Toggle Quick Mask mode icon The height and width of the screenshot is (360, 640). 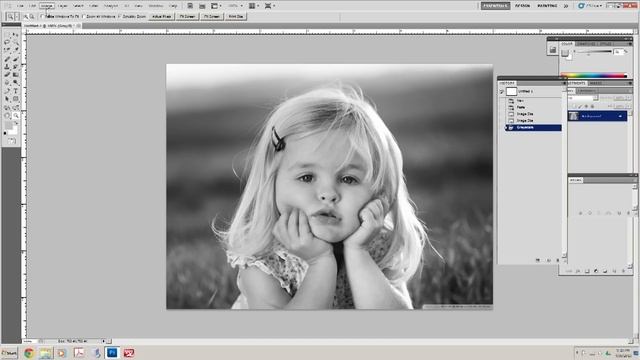point(11,141)
